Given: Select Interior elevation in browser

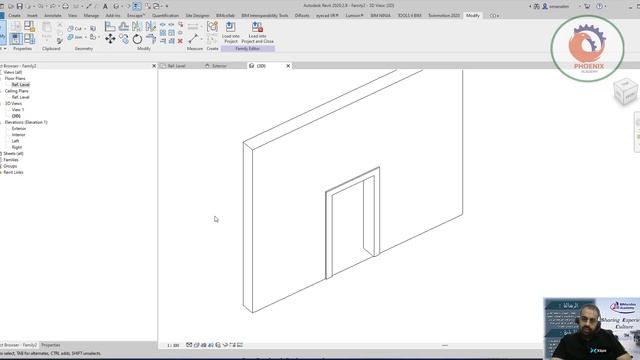Looking at the screenshot, I should pos(18,135).
